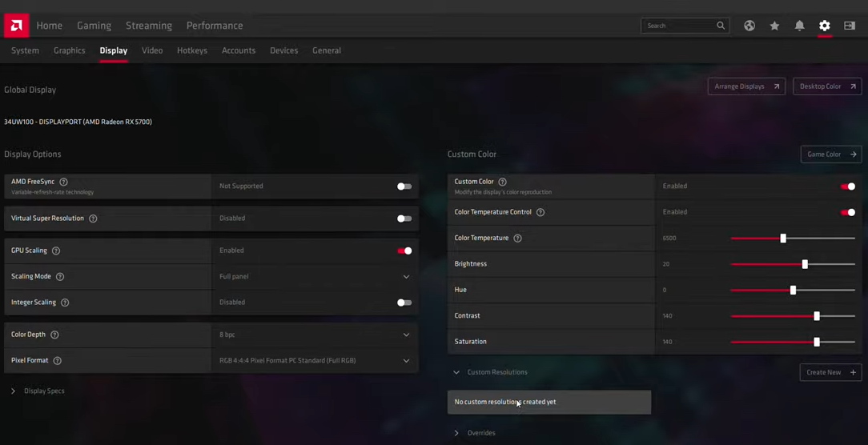Select the 34UW100 DisplayPort display entry
This screenshot has height=445, width=868.
pos(78,122)
